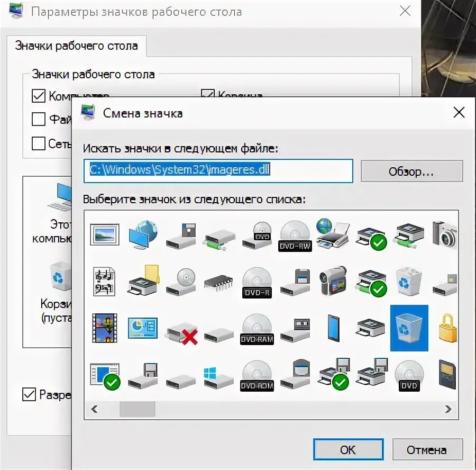
Task: Pick the top-row printer with green checkmark
Action: [371, 239]
